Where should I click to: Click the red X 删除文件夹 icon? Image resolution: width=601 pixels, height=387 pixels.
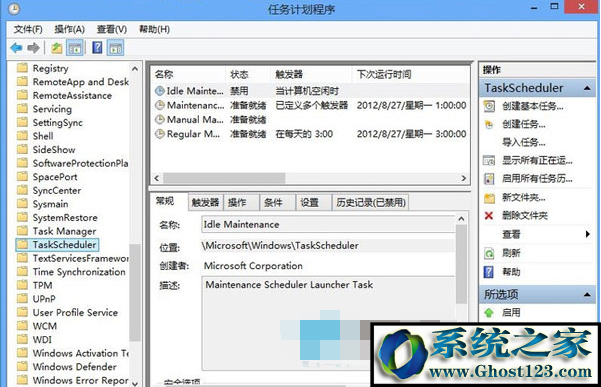point(489,216)
